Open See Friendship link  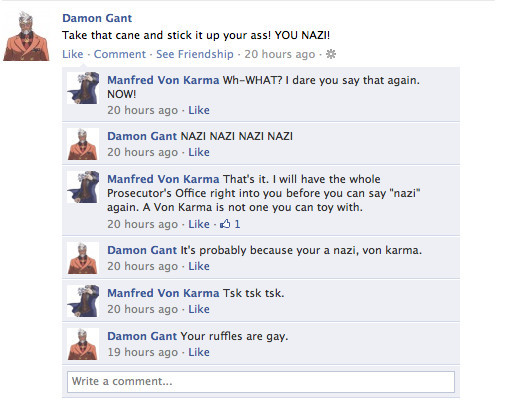tap(195, 54)
